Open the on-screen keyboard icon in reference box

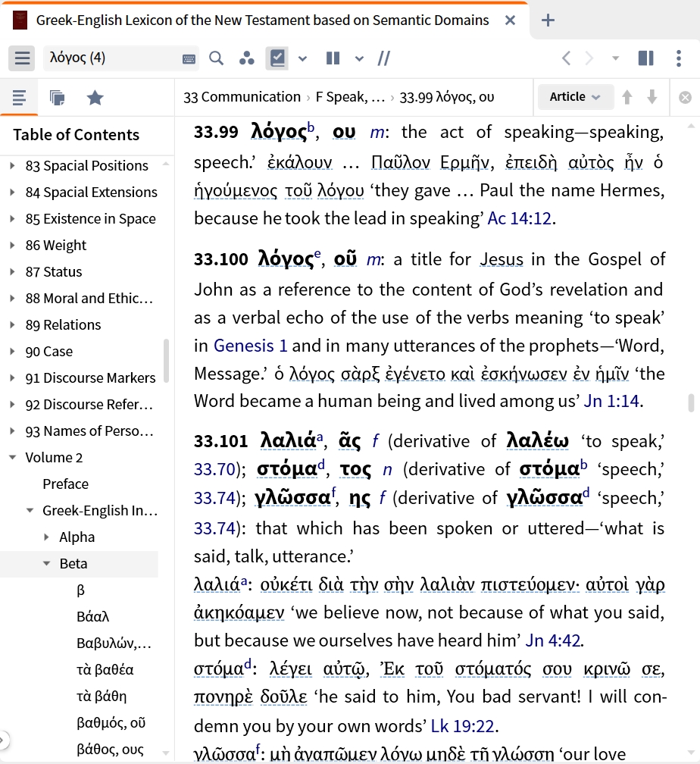pyautogui.click(x=189, y=59)
